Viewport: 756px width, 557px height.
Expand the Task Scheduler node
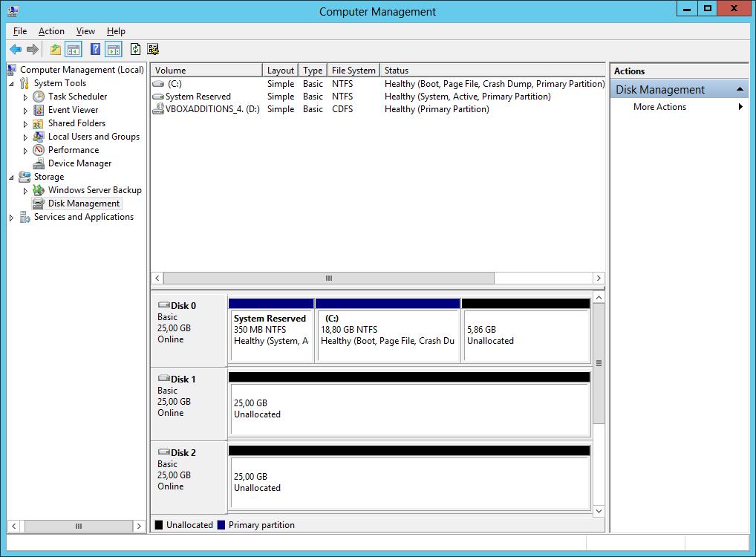[x=25, y=97]
